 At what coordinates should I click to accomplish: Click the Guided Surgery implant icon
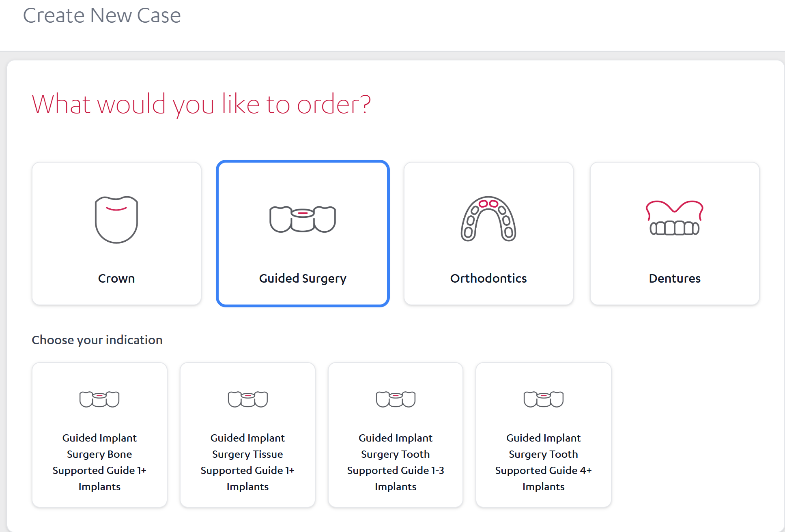303,219
